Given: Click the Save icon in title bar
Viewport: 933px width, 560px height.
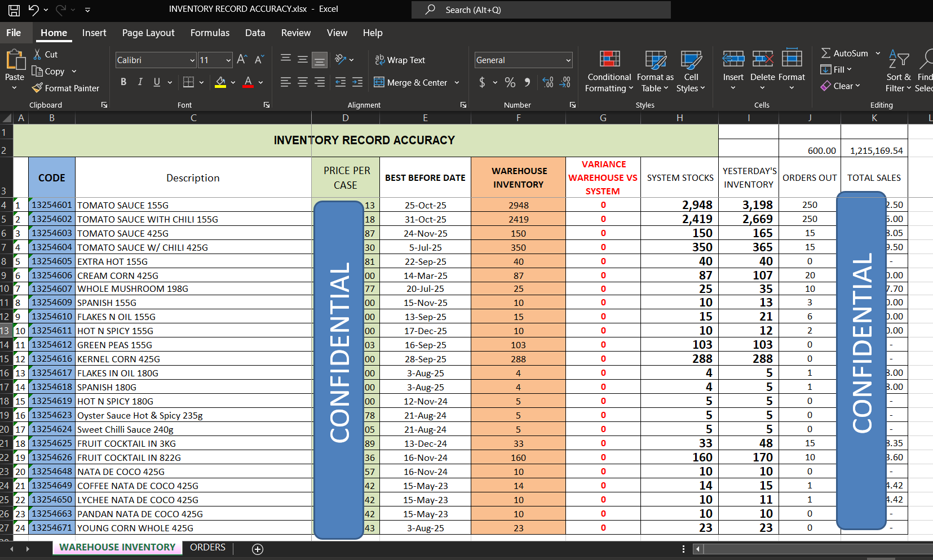Looking at the screenshot, I should point(14,10).
